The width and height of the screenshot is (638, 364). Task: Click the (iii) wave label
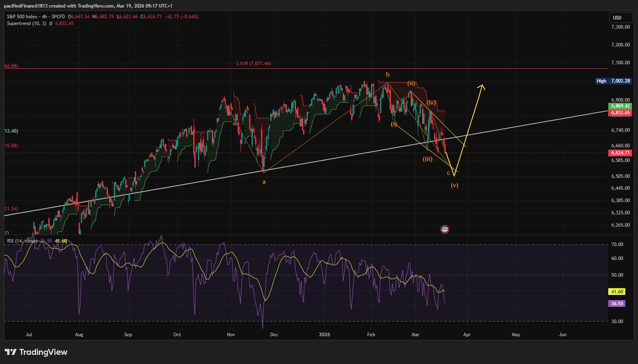(427, 159)
